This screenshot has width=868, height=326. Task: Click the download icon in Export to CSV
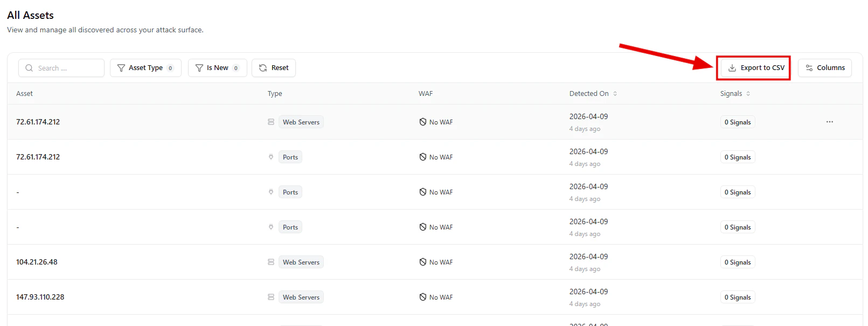[x=732, y=68]
